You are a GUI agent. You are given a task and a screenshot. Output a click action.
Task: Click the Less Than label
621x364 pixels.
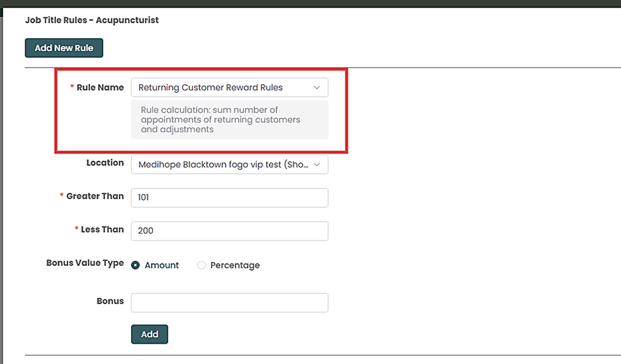coord(102,230)
